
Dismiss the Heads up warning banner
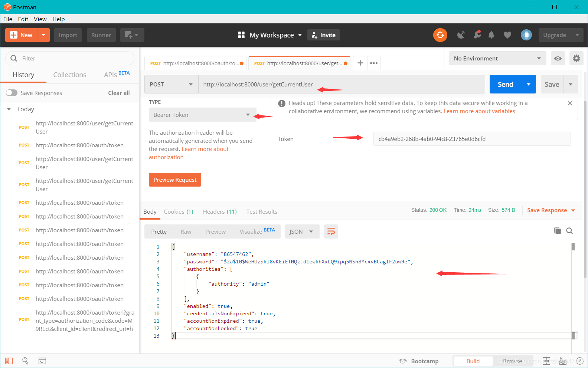[570, 103]
